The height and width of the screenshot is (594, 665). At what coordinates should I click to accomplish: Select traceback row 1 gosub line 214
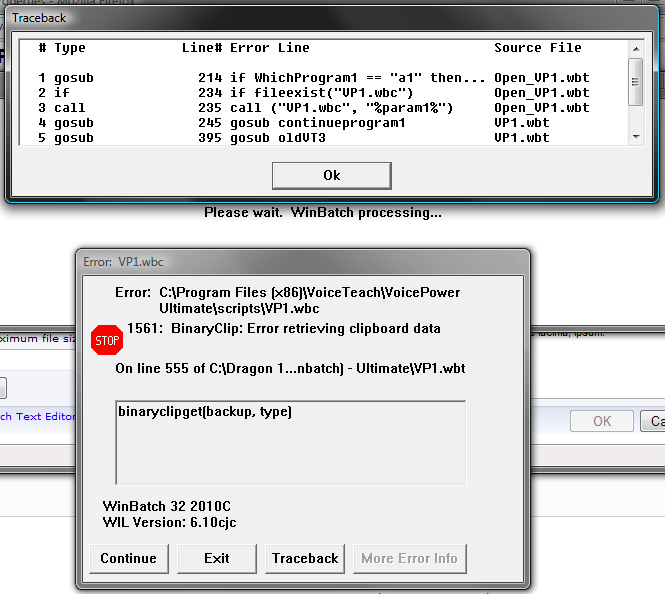pyautogui.click(x=314, y=78)
